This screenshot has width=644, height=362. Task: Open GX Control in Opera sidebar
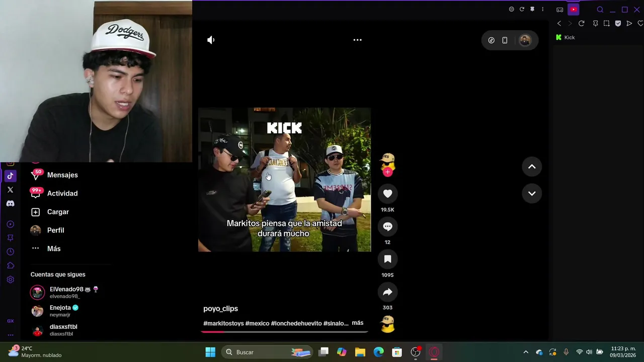point(10,321)
